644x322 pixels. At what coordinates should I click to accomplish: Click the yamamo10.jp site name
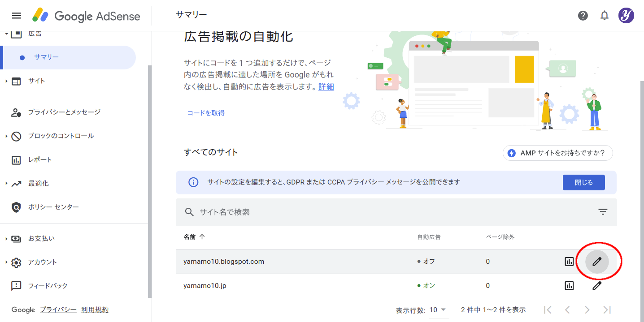(205, 286)
